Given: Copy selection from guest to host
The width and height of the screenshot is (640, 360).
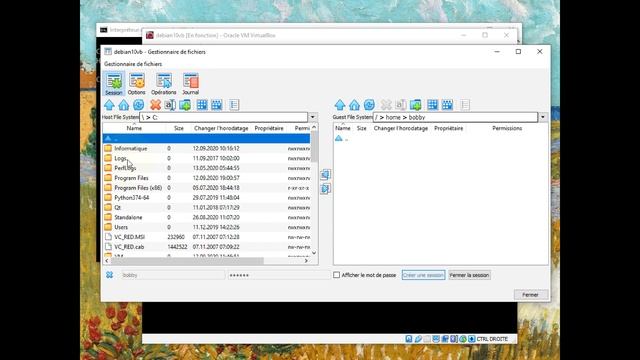Looking at the screenshot, I should coord(325,175).
